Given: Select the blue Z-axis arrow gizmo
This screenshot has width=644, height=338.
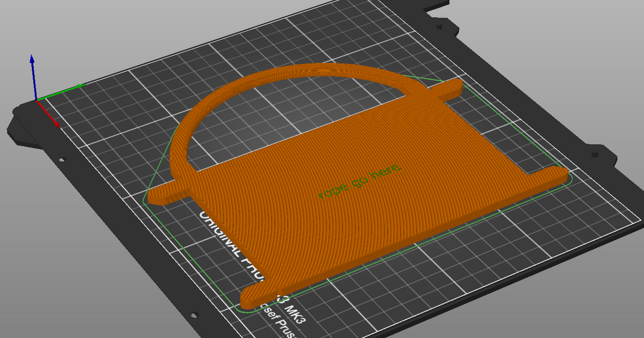Looking at the screenshot, I should pyautogui.click(x=32, y=64).
